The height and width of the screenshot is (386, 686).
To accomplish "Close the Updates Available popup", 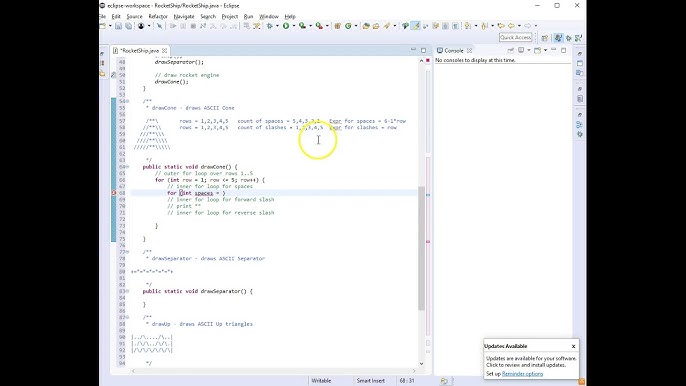I will click(x=573, y=346).
